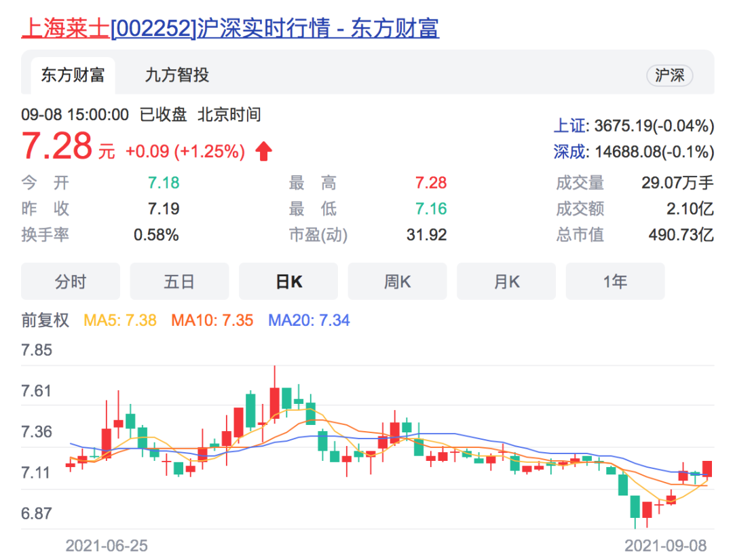Screen dimensions: 733x560
Task: Click the MA10 moving average label
Action: pos(212,320)
